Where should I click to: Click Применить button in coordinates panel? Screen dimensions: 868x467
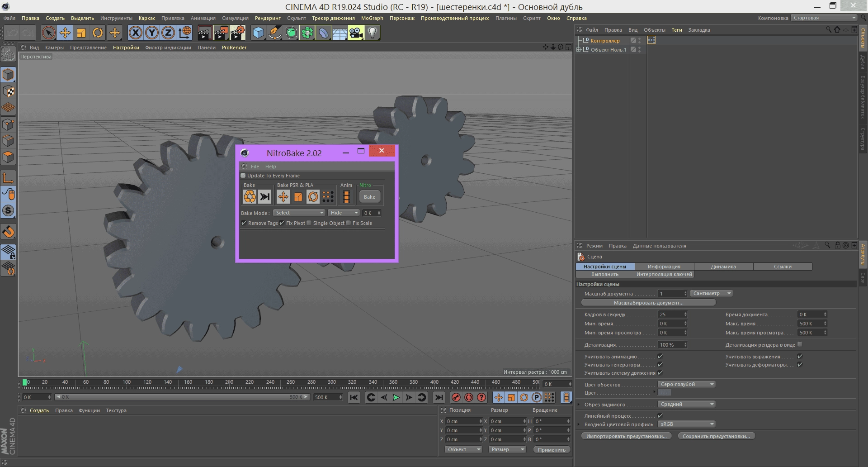552,449
